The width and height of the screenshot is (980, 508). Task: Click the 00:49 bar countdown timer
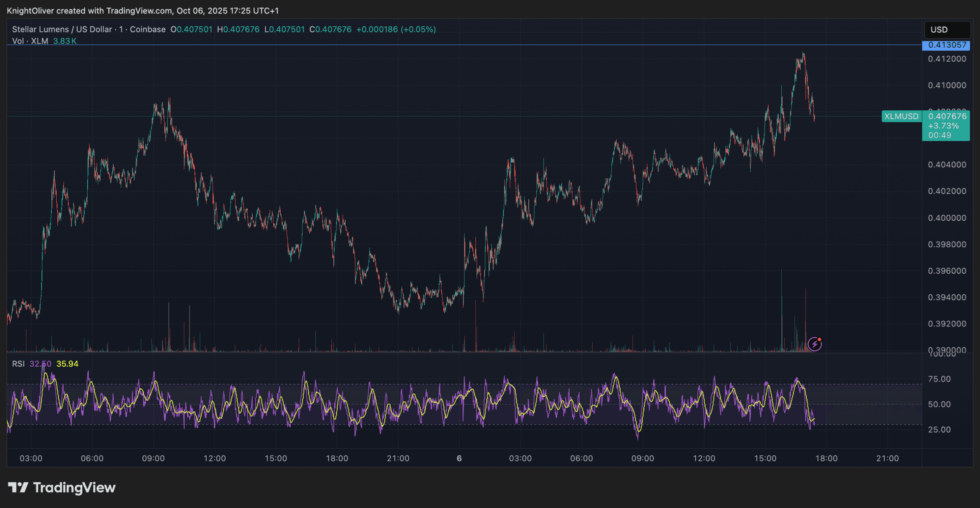(x=939, y=135)
